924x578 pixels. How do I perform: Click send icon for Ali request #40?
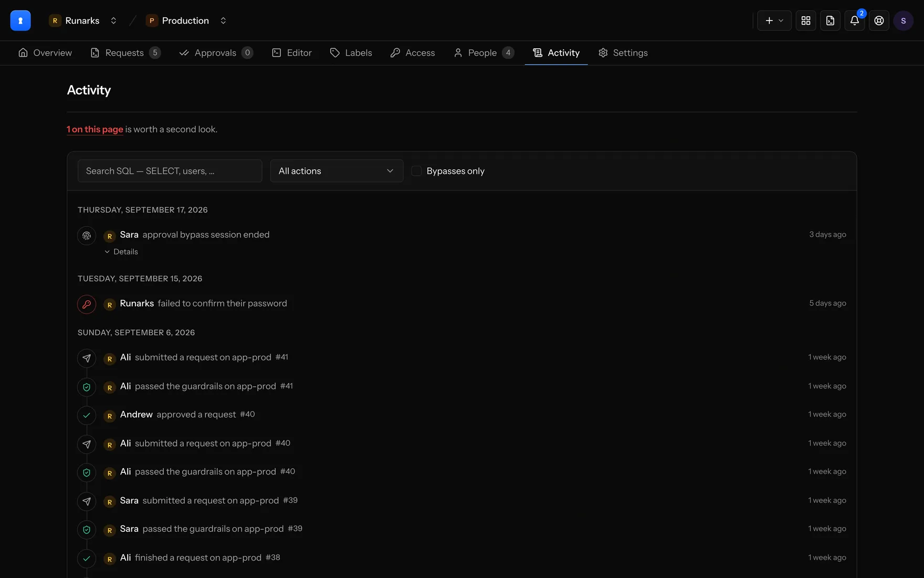coord(87,445)
